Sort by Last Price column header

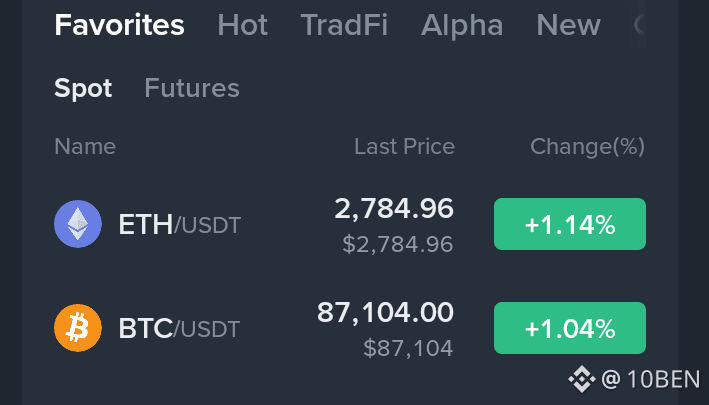404,146
